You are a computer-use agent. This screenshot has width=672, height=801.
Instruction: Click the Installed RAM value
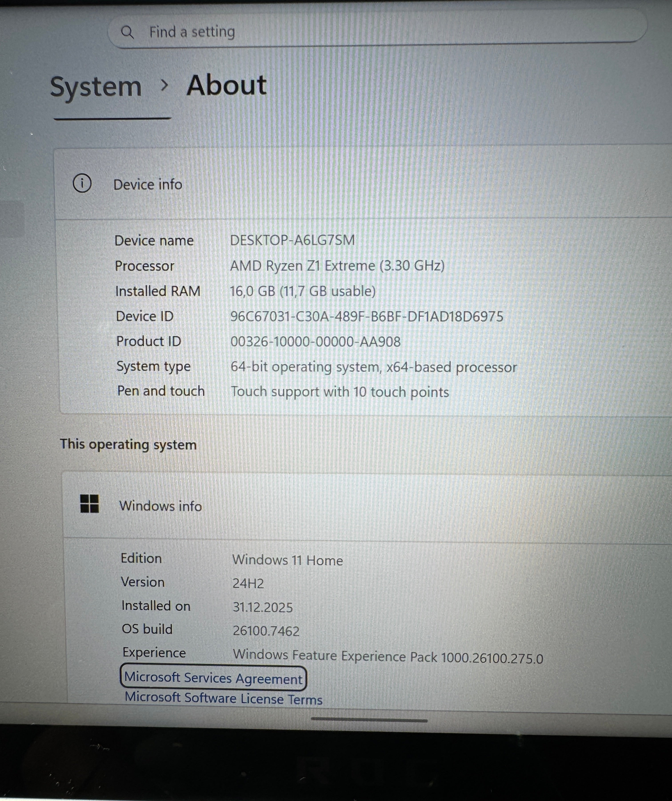click(303, 291)
